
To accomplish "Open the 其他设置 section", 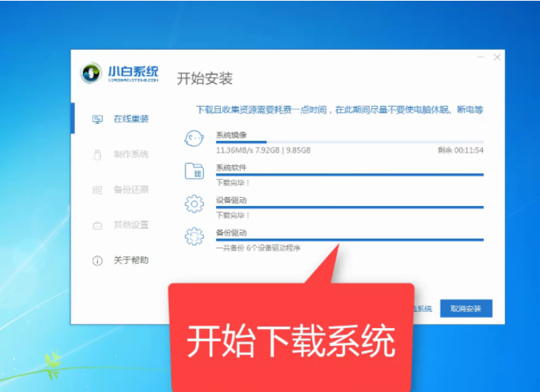I will point(131,225).
